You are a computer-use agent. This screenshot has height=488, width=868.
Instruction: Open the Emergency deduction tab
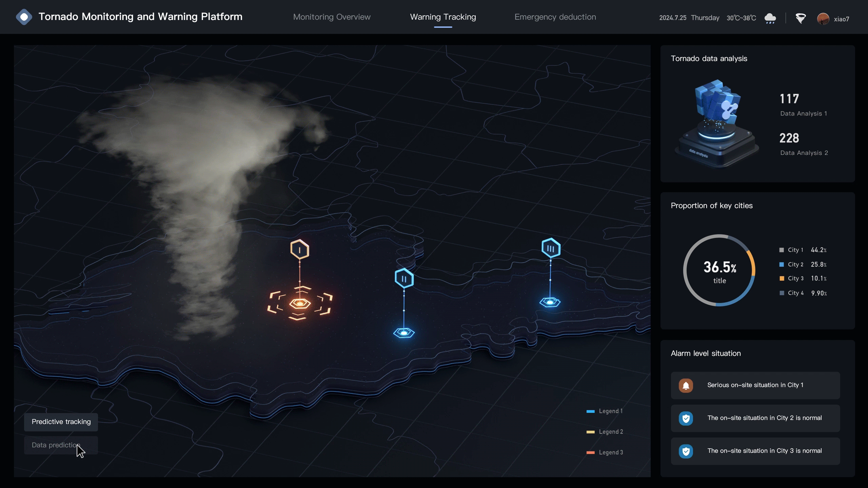pos(555,17)
